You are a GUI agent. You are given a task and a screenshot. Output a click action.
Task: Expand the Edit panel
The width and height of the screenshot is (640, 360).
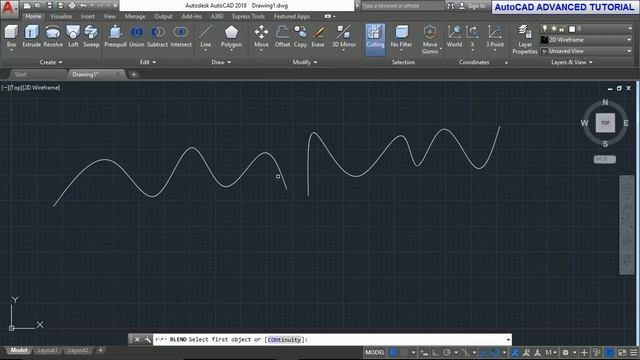pos(147,62)
